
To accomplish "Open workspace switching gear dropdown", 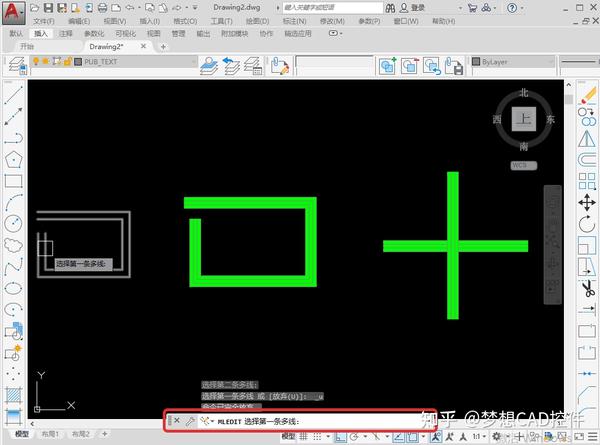I will tap(498, 436).
